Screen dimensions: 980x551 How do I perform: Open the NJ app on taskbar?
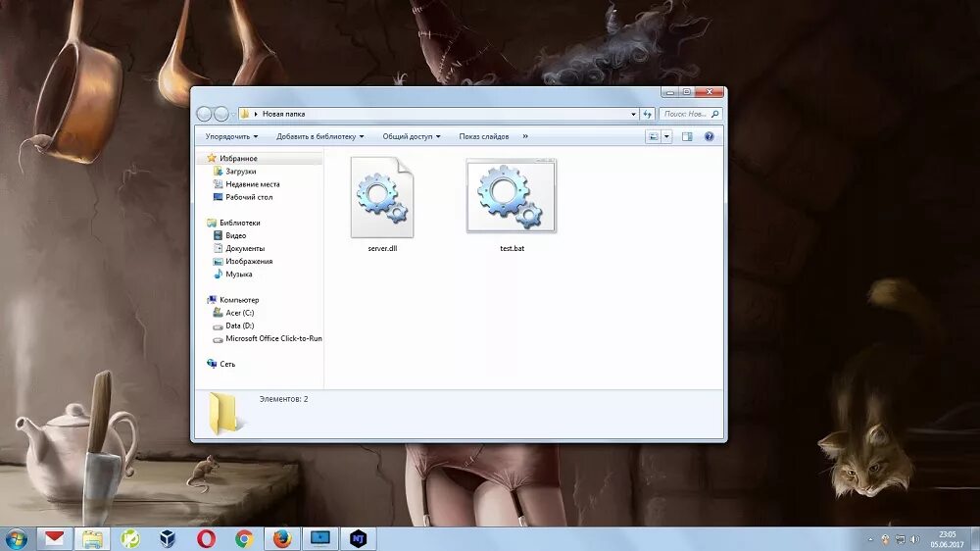coord(358,538)
